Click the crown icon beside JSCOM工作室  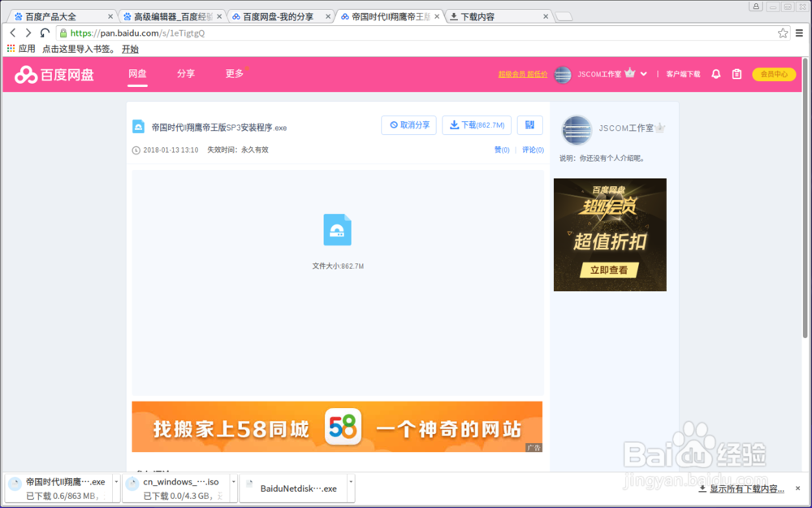630,73
